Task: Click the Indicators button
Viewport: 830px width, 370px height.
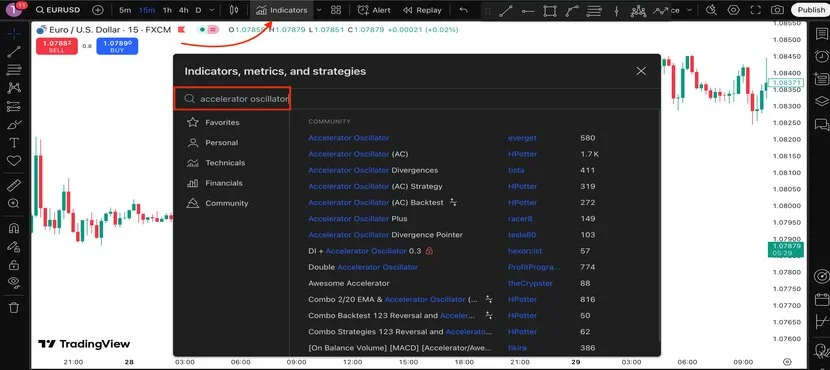Action: tap(281, 10)
